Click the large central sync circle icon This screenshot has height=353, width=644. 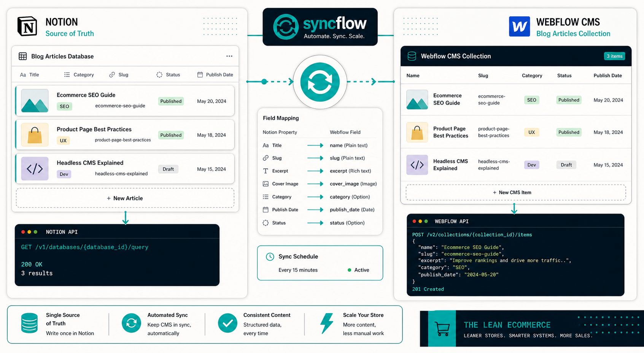pyautogui.click(x=320, y=82)
